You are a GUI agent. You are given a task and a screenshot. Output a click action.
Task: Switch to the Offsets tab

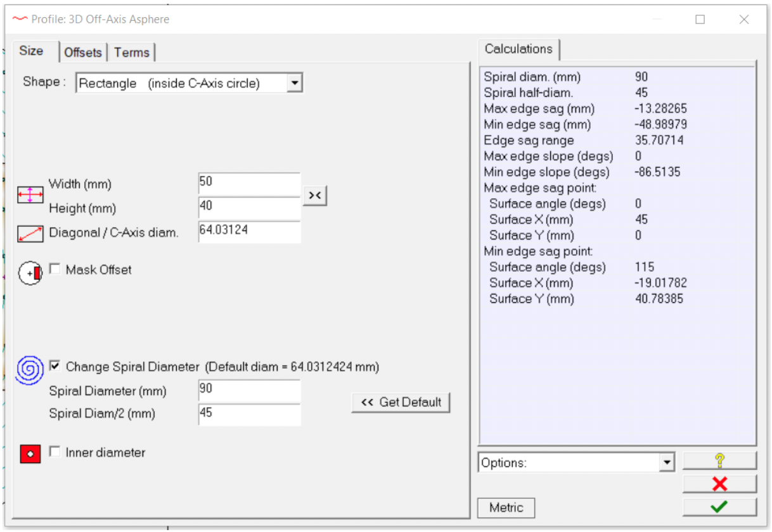pyautogui.click(x=83, y=53)
